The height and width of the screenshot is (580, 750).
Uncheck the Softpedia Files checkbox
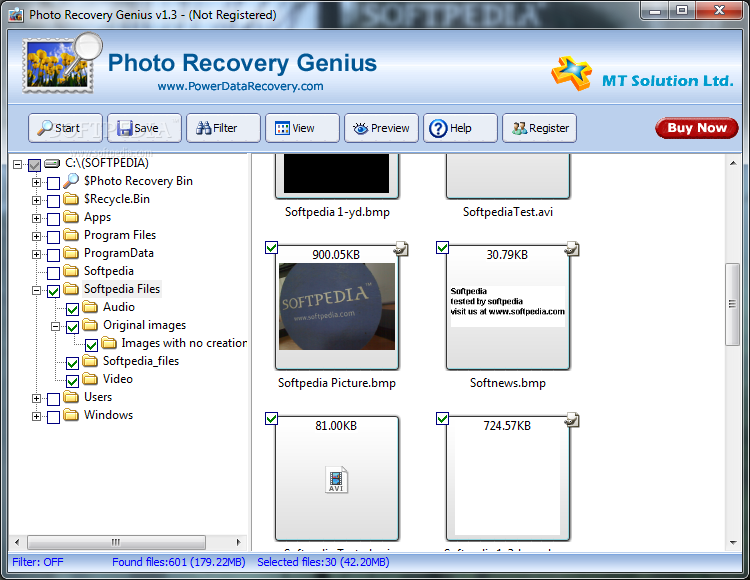pyautogui.click(x=54, y=291)
